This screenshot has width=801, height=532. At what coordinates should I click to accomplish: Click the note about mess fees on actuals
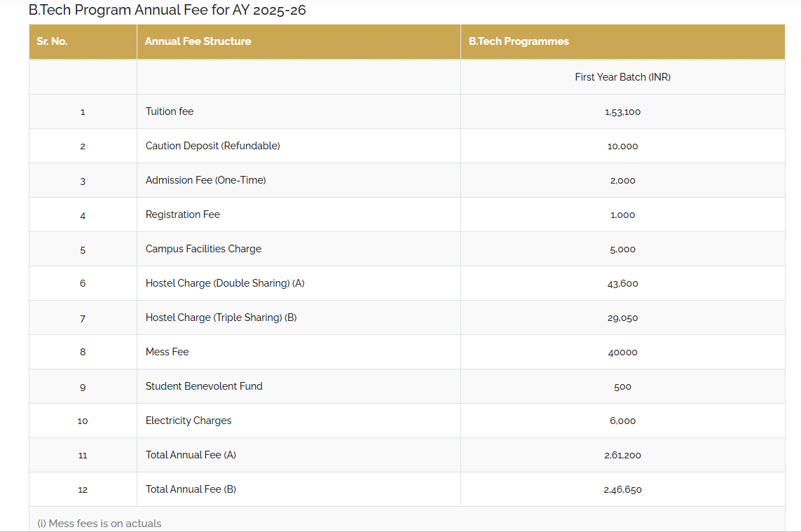[x=100, y=524]
